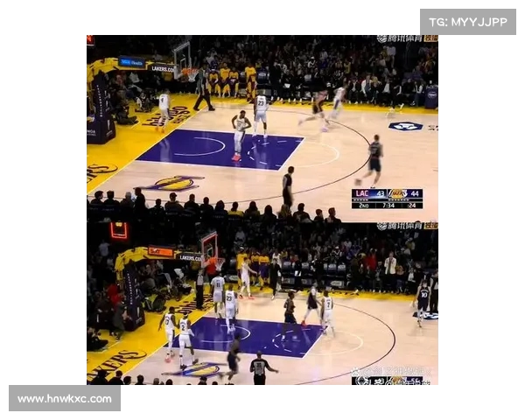Click the referee at the bottom of the lower frame
The image size is (525, 420).
[x=259, y=369]
